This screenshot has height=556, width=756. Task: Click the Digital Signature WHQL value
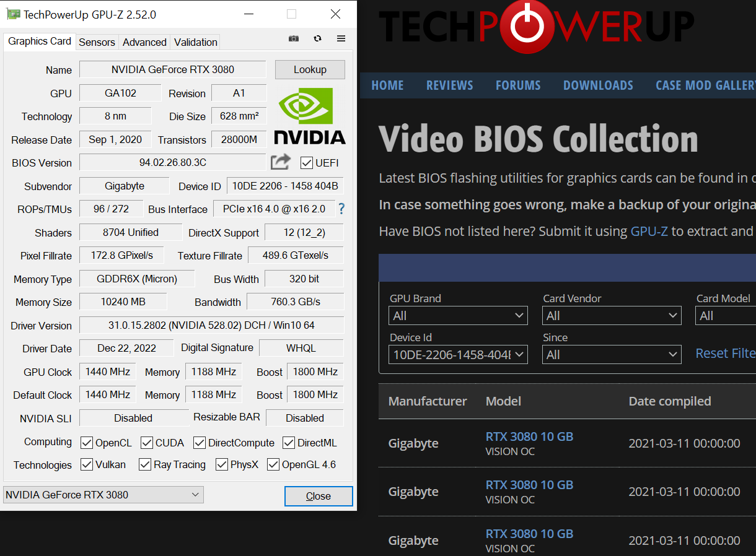click(x=301, y=348)
